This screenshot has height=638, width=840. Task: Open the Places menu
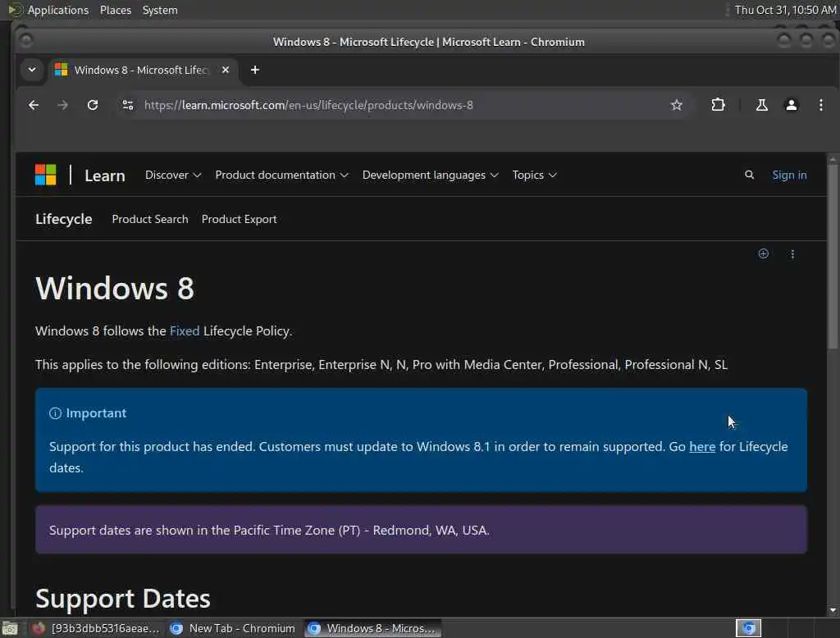115,10
